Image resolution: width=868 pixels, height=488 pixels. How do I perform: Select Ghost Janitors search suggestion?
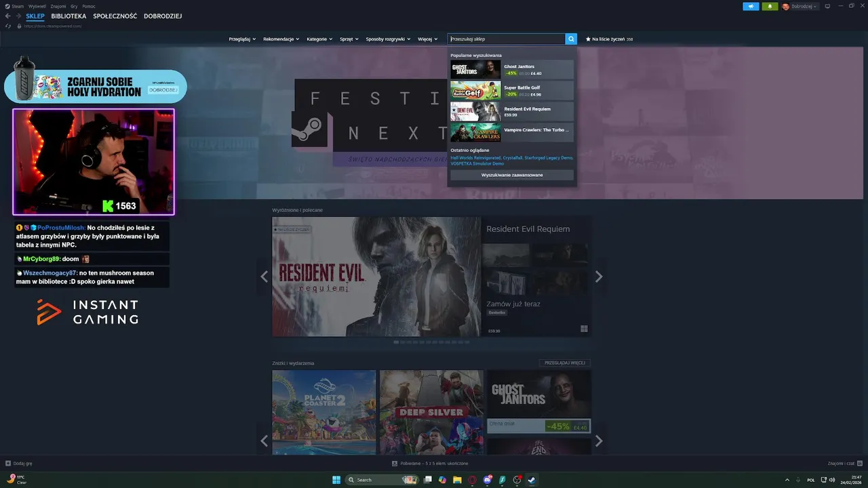coord(512,70)
